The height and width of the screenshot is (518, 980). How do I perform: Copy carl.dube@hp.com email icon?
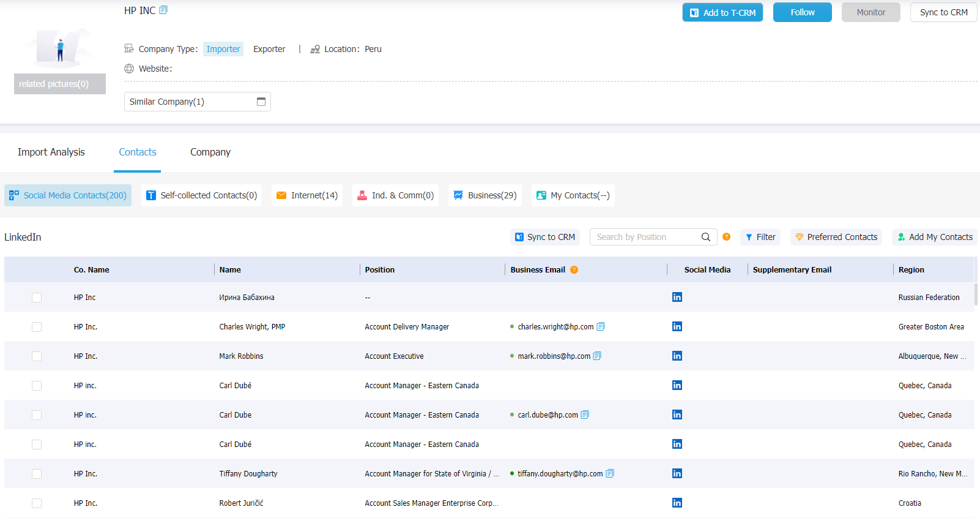tap(585, 415)
